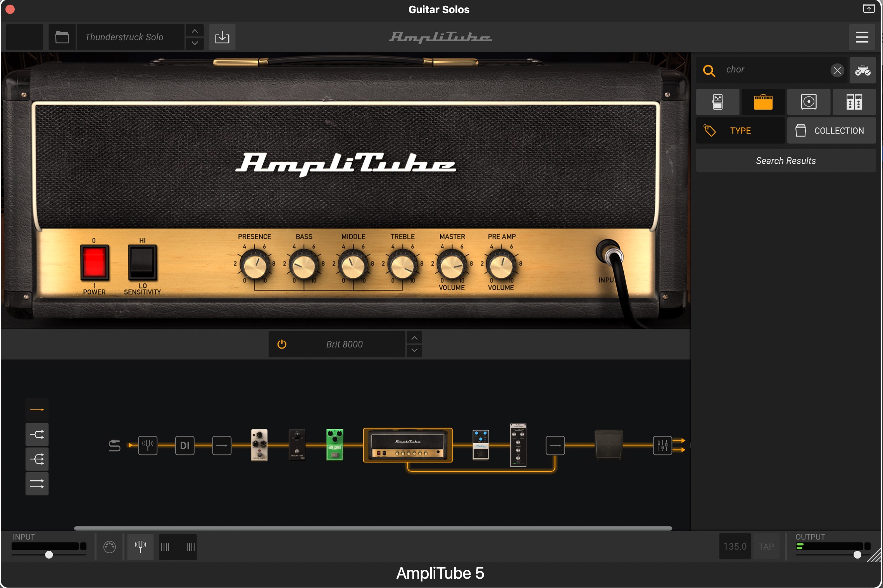Click the left bars layout button
Viewport: 883px width, 588px height.
click(166, 547)
